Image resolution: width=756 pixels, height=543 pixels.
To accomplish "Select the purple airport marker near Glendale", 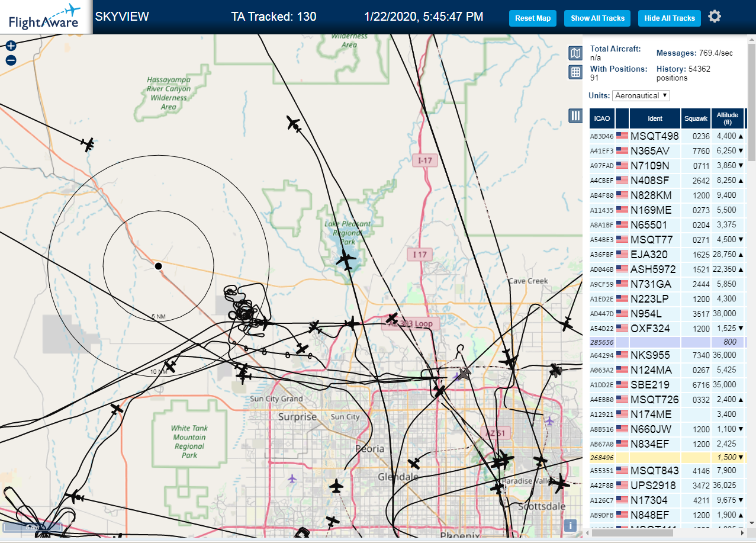I will pyautogui.click(x=291, y=477).
